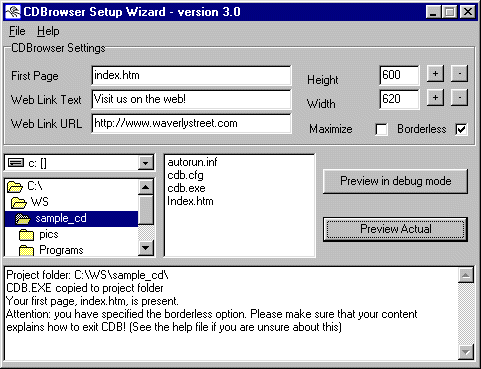Viewport: 481px width, 369px height.
Task: Increase Width with the plus button
Action: point(435,98)
